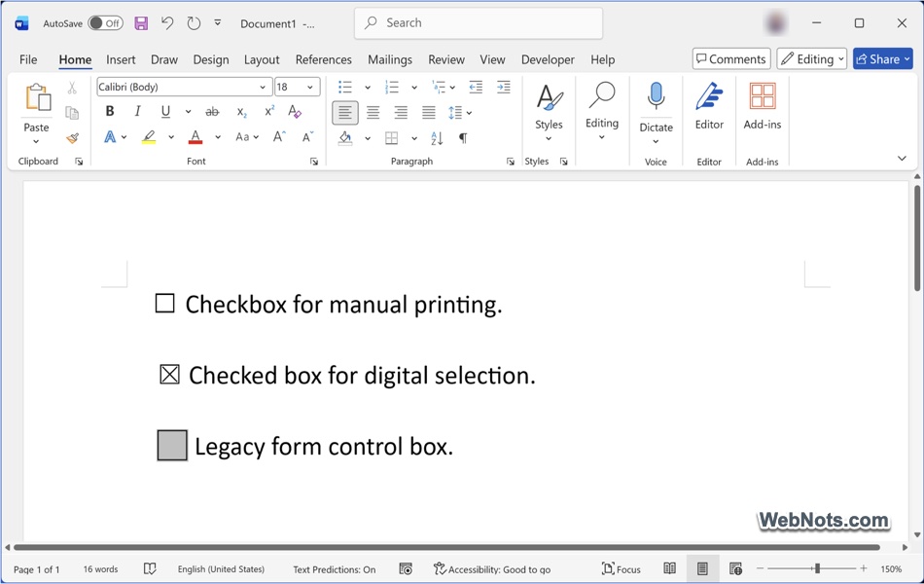Center align text

[x=373, y=113]
